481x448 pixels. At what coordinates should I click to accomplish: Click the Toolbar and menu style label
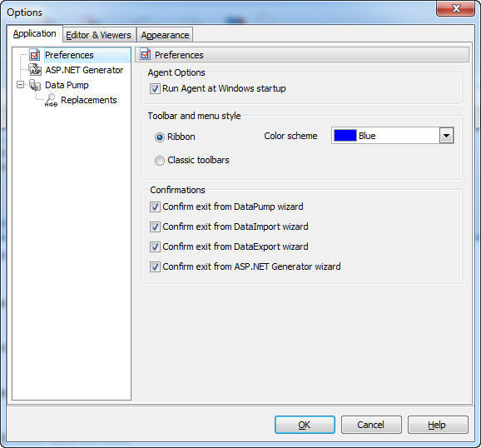click(194, 116)
